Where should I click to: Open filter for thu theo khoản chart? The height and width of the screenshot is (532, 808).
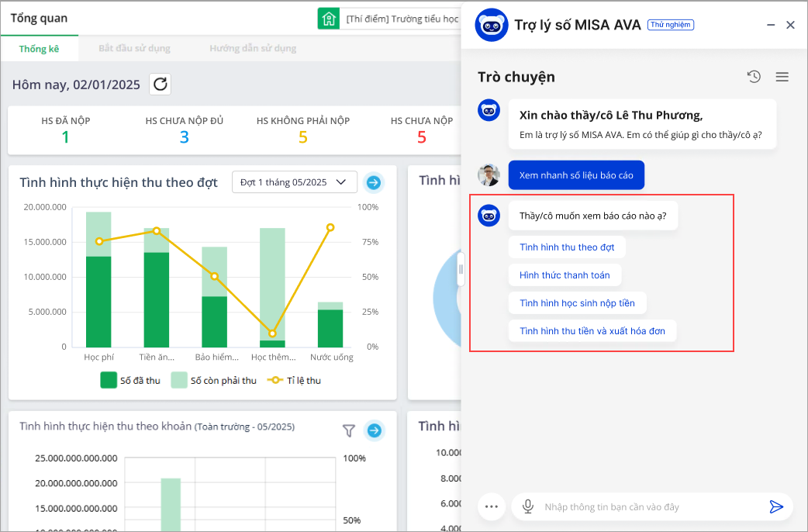click(349, 430)
